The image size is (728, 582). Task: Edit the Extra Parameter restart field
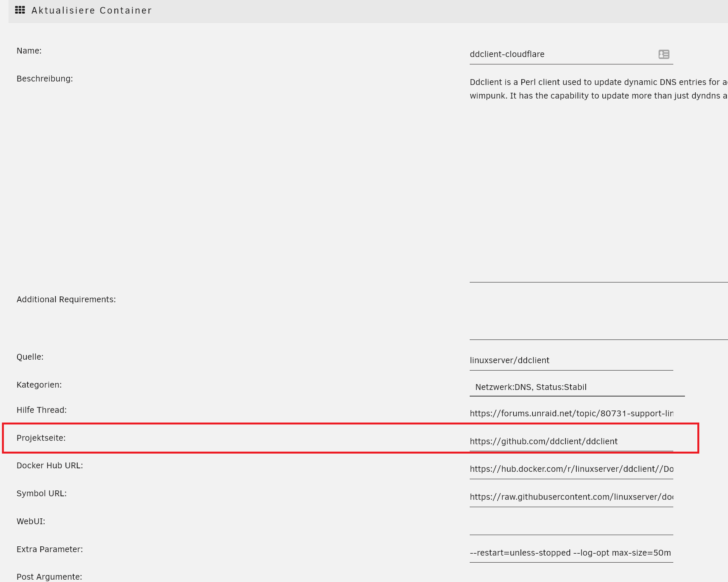point(571,553)
